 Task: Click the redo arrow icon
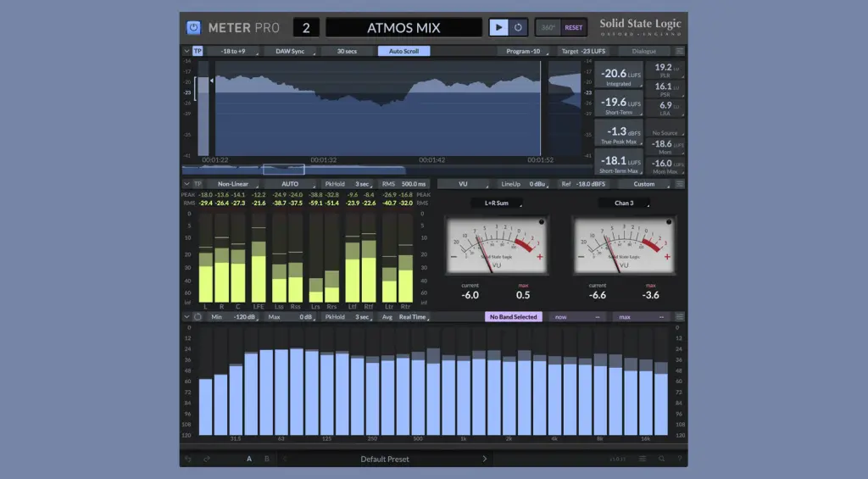[207, 459]
